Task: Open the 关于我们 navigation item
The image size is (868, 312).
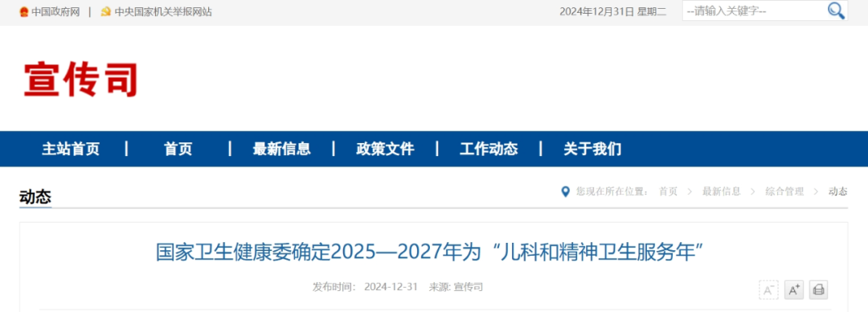Action: 592,149
